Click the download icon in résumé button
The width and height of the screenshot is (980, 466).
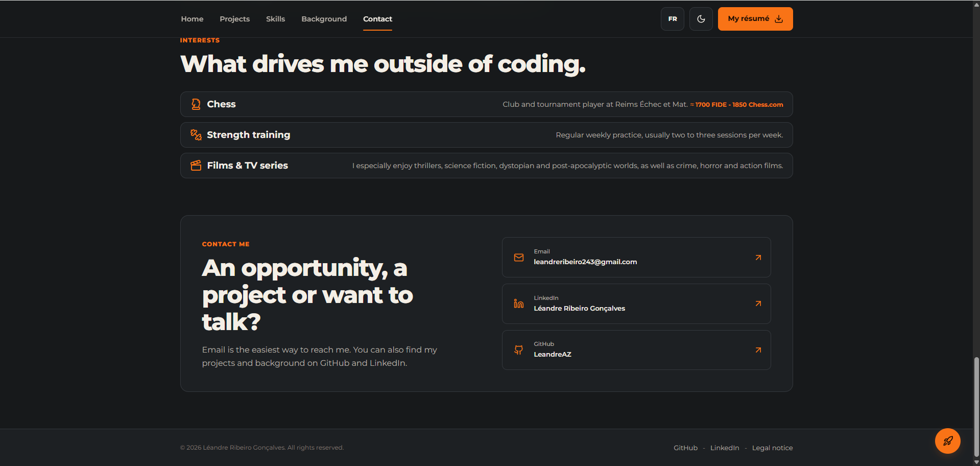coord(779,19)
